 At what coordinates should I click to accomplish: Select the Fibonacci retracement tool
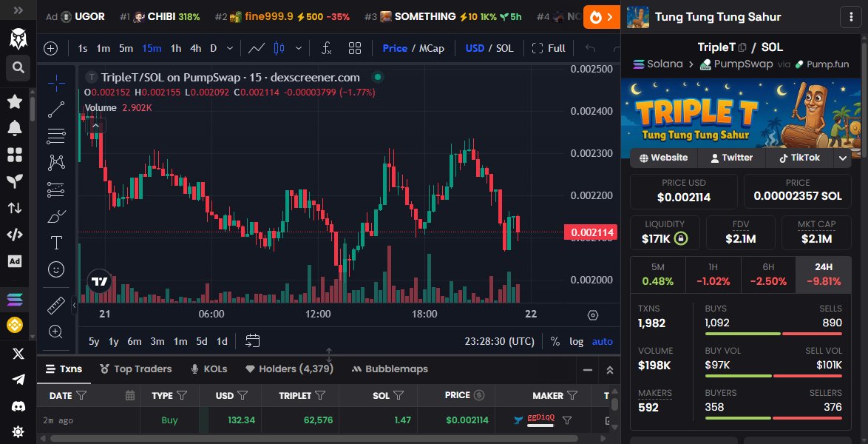tap(56, 136)
